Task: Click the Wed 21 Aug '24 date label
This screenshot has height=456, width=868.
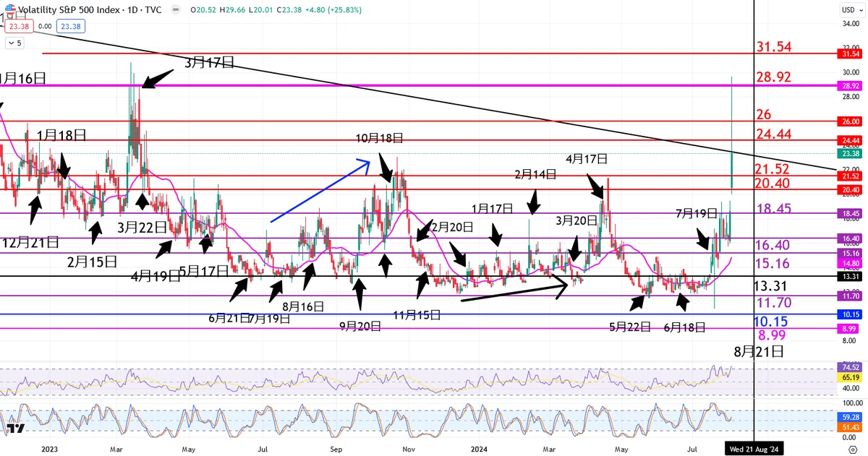Action: click(x=754, y=449)
